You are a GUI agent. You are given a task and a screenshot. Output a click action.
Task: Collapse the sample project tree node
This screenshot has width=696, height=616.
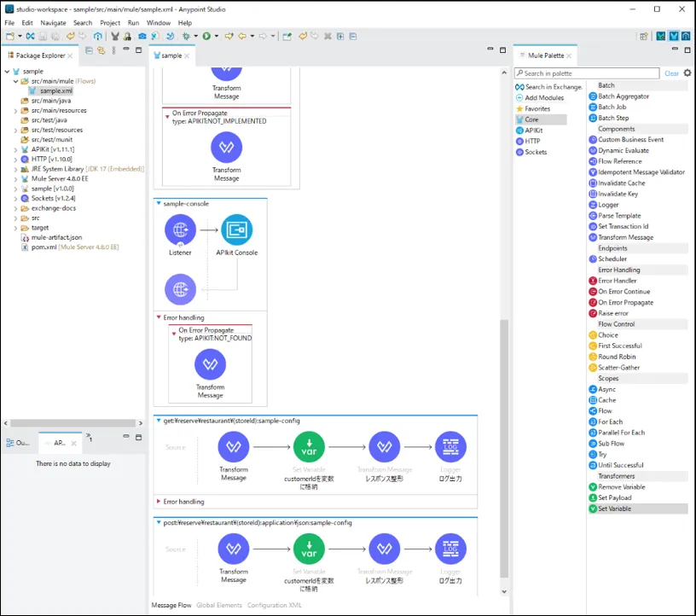point(7,72)
